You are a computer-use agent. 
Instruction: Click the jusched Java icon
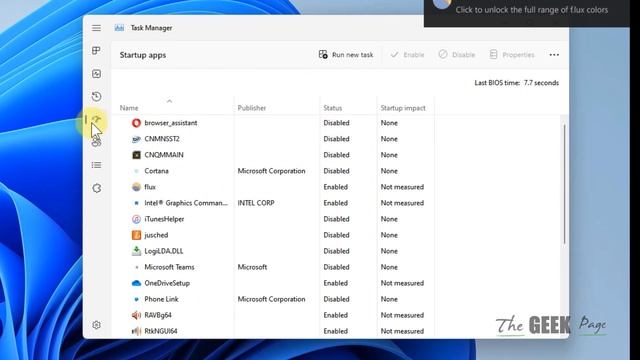[x=136, y=235]
